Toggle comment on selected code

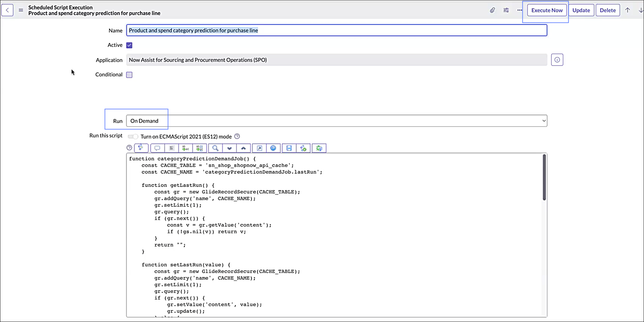pos(157,148)
